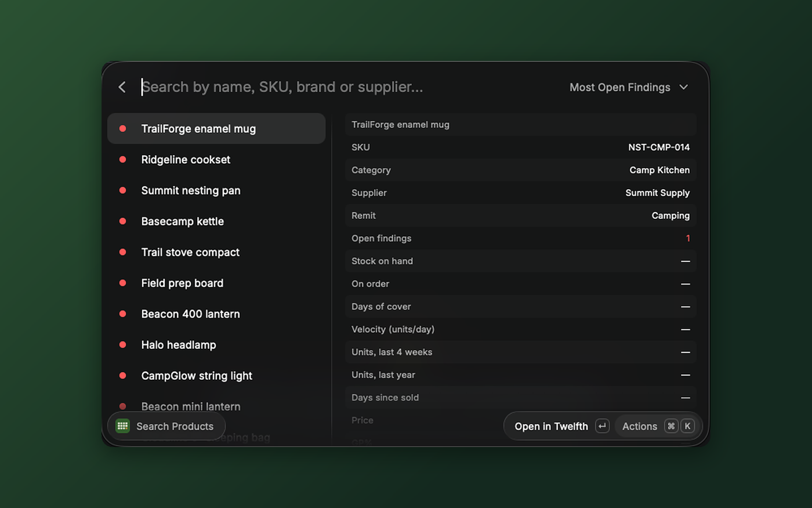Click the Supplier value Summit Supply

[x=658, y=193]
